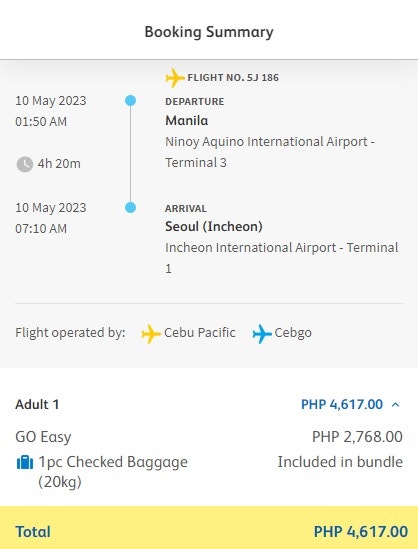Click the Total PHP 4,617.00 yellow bar
The image size is (418, 549).
tap(209, 528)
